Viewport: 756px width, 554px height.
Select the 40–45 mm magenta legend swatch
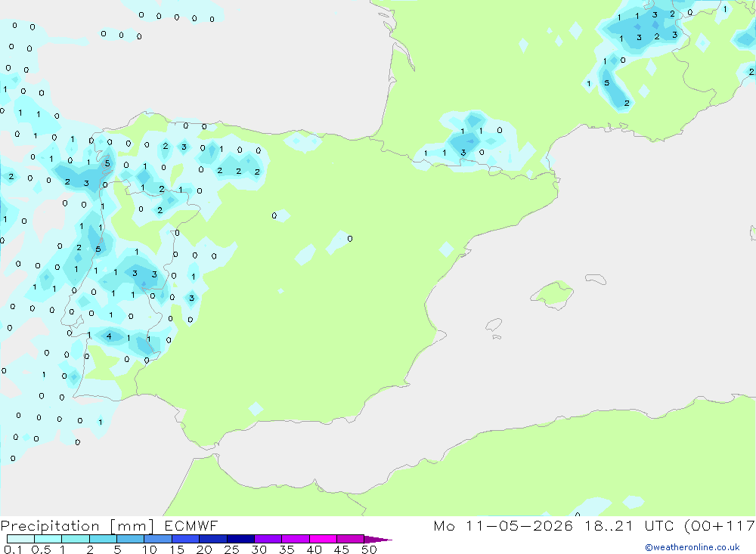(x=323, y=539)
